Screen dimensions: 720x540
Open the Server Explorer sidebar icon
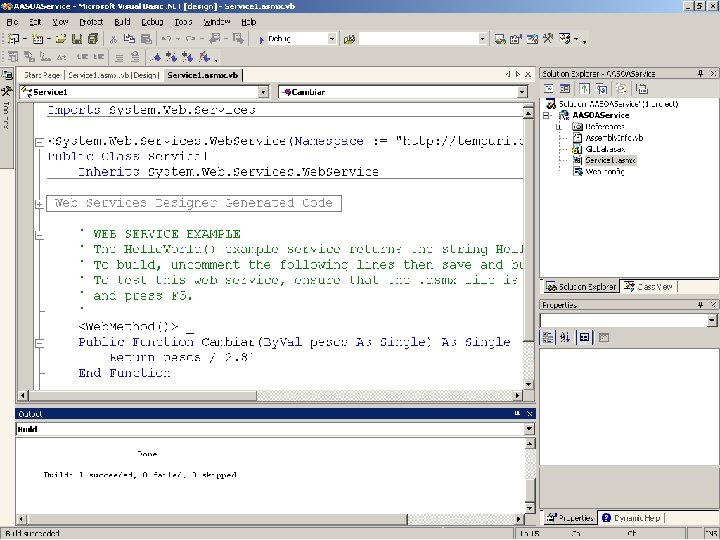pos(7,75)
